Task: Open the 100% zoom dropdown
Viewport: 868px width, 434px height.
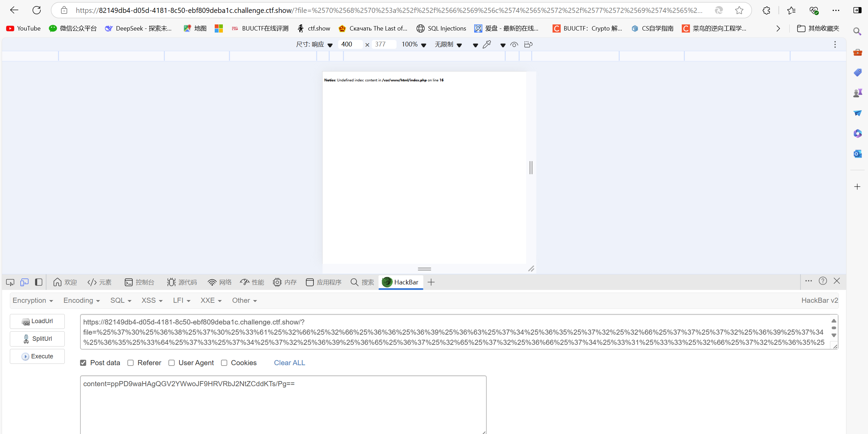Action: click(x=413, y=44)
